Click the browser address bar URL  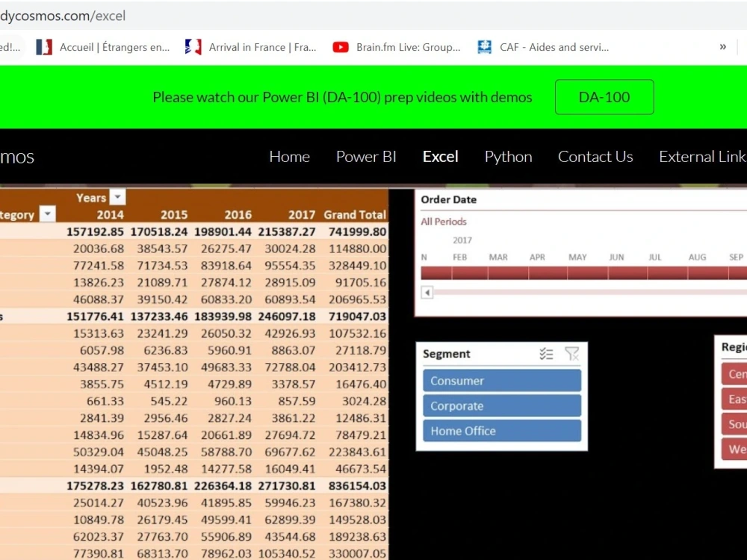click(x=63, y=16)
